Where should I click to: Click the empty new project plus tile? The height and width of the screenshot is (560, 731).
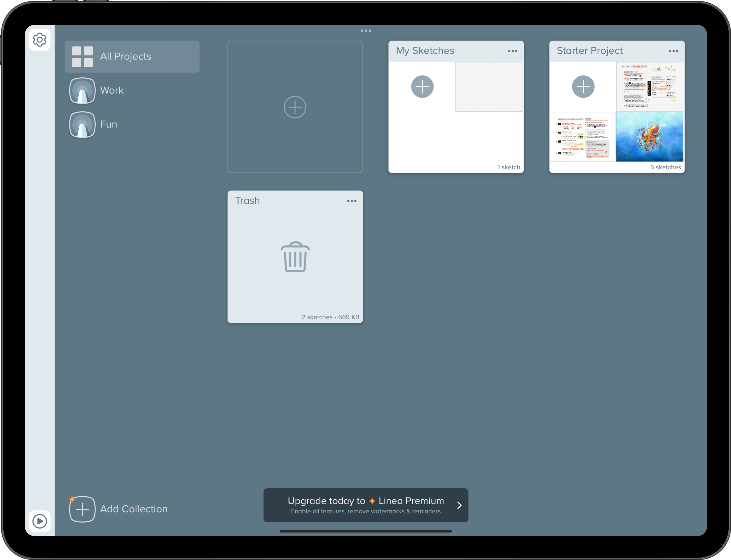click(x=295, y=107)
